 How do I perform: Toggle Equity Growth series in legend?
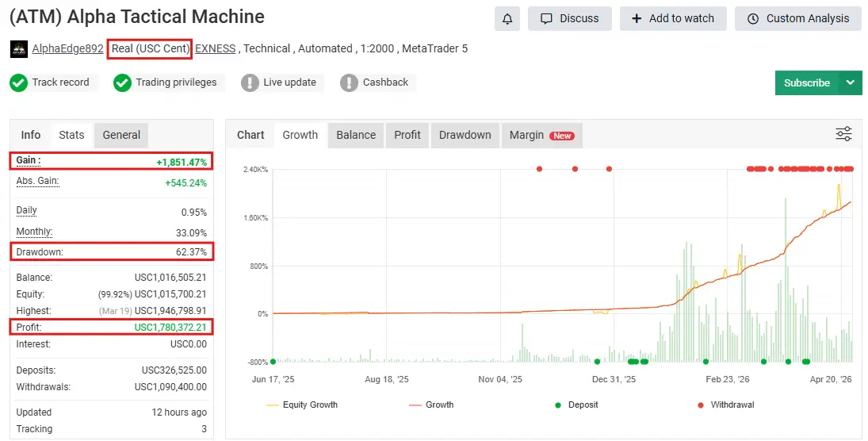302,405
